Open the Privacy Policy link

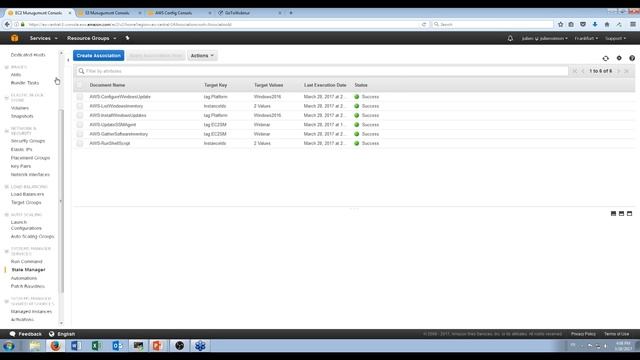583,334
